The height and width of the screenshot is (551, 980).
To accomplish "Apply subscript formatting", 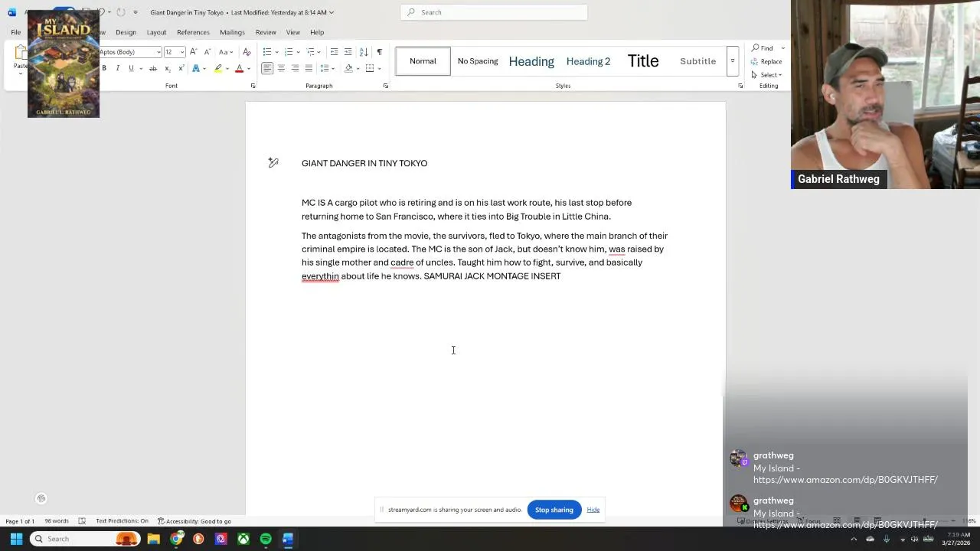I will point(168,69).
